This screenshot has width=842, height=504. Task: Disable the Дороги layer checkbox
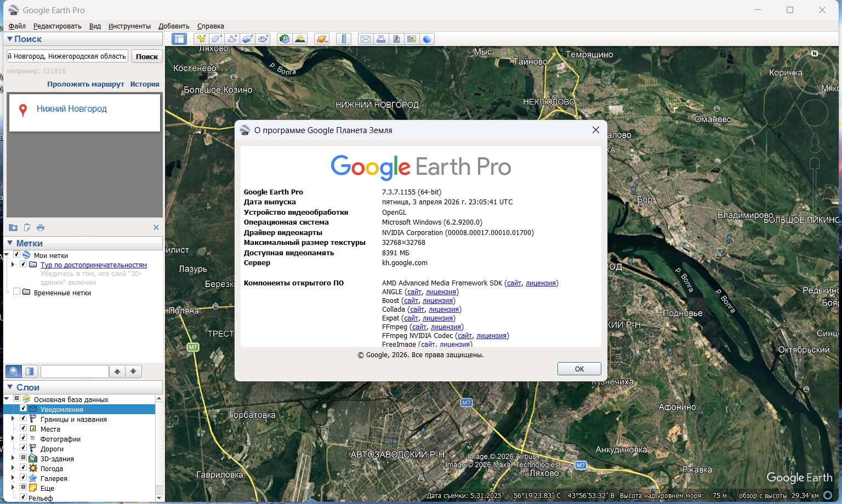click(x=23, y=448)
